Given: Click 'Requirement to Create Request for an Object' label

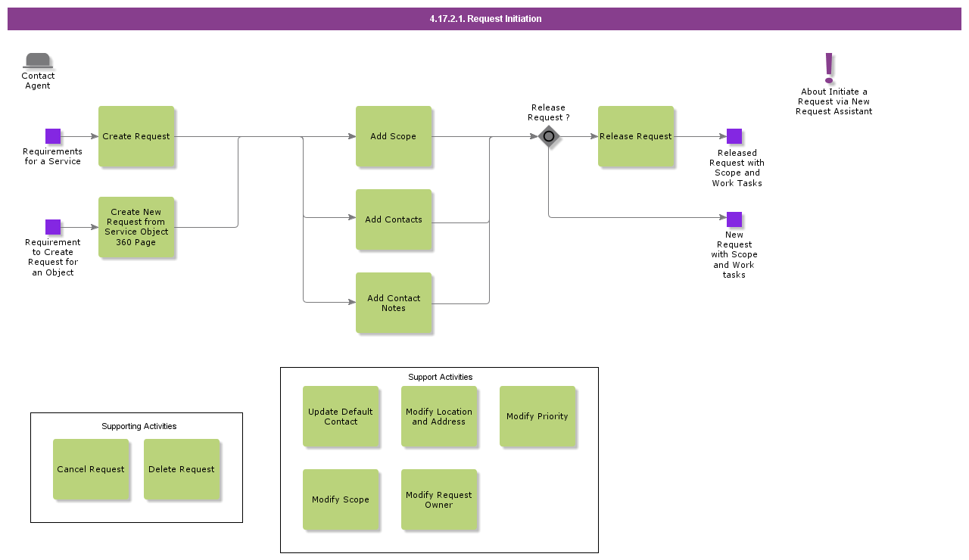Looking at the screenshot, I should pyautogui.click(x=53, y=257).
